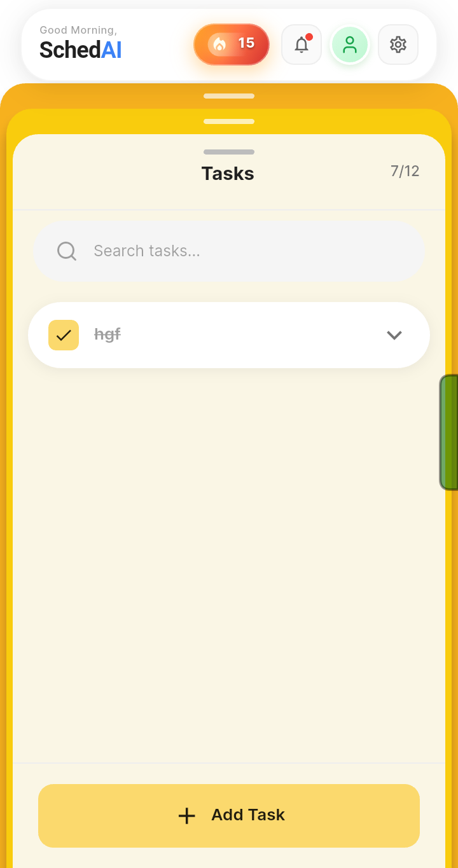Open the green user profile icon
This screenshot has width=458, height=868.
pyautogui.click(x=350, y=45)
